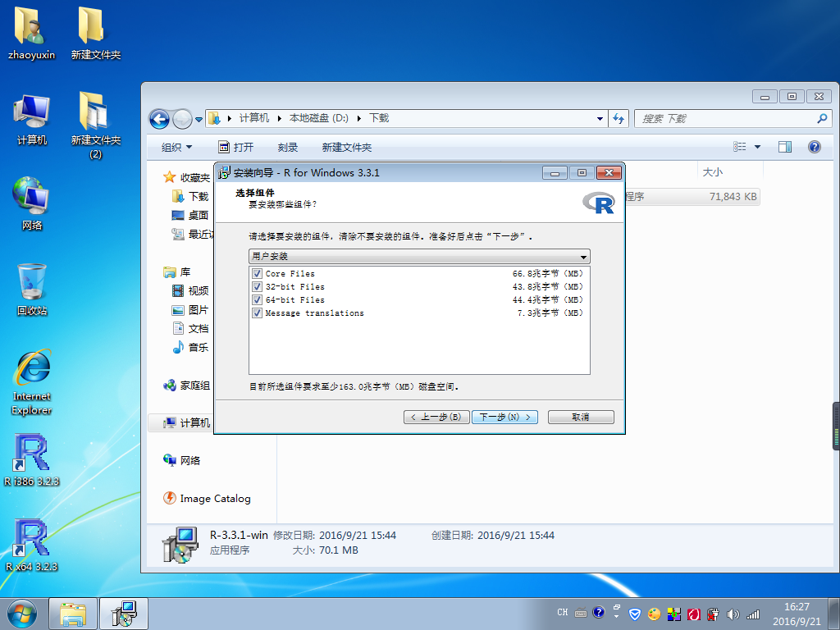Uncheck the 32-bit Files component
Viewport: 840px width, 630px height.
pos(257,286)
